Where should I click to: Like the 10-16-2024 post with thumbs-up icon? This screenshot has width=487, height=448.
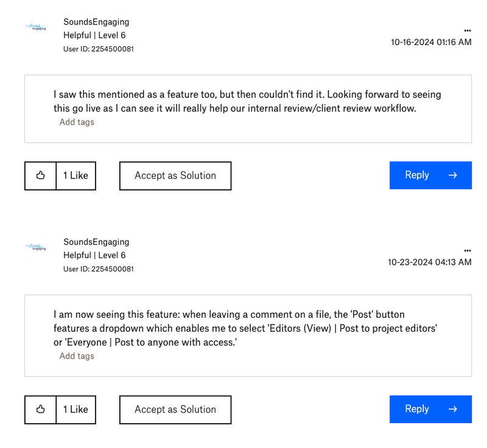[41, 175]
